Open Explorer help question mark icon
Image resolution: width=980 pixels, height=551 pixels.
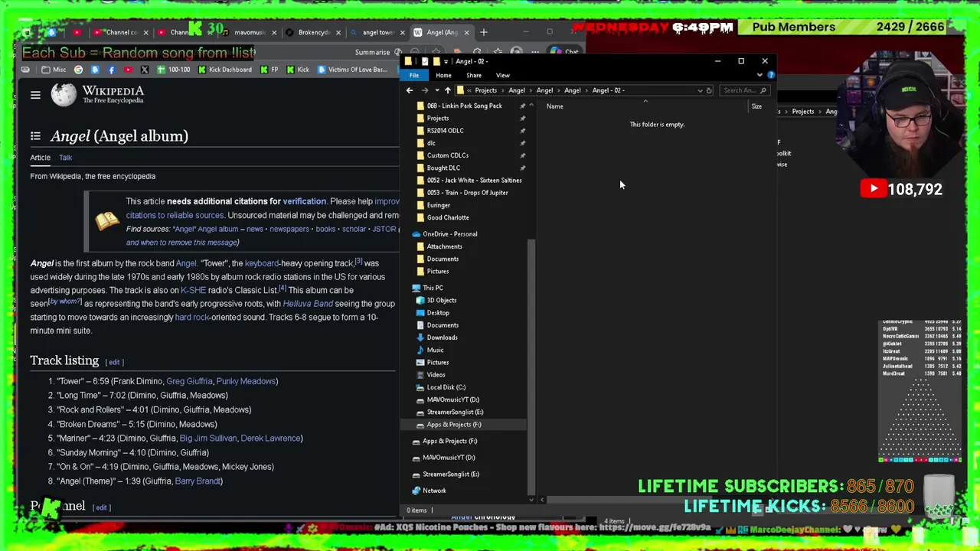tap(771, 75)
